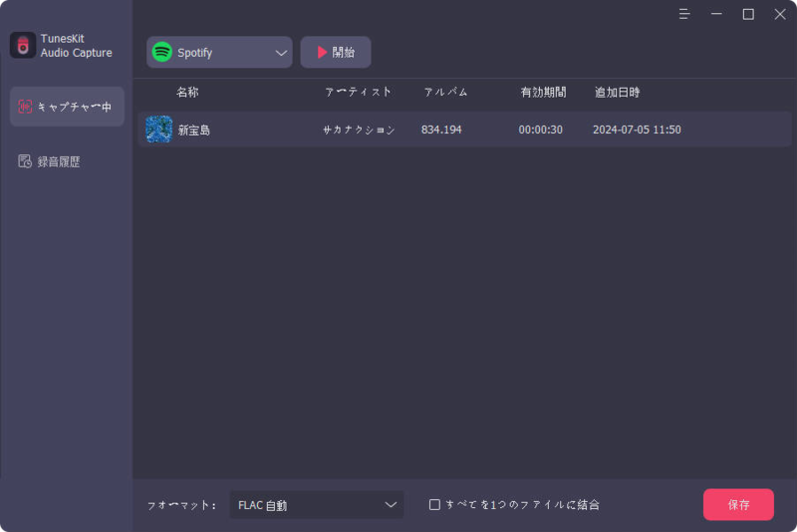The image size is (797, 532).
Task: Click the TunesKit Audio Capture logo icon
Action: (23, 45)
